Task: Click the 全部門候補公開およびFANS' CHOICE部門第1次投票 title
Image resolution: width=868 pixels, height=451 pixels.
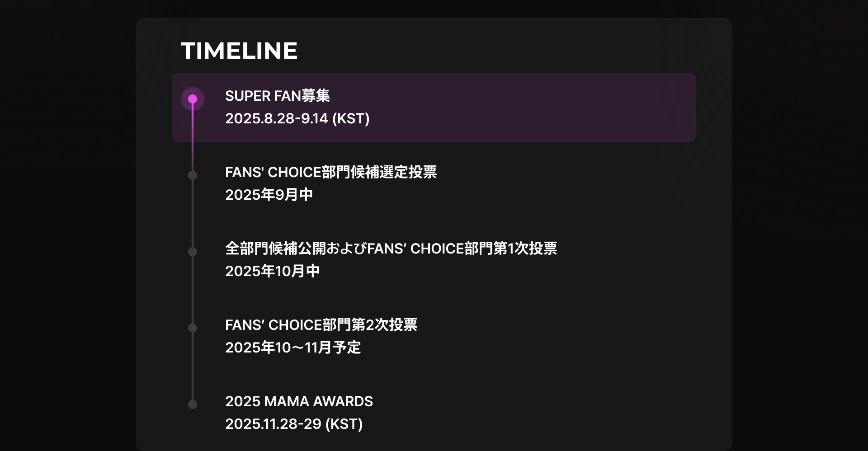Action: coord(391,249)
